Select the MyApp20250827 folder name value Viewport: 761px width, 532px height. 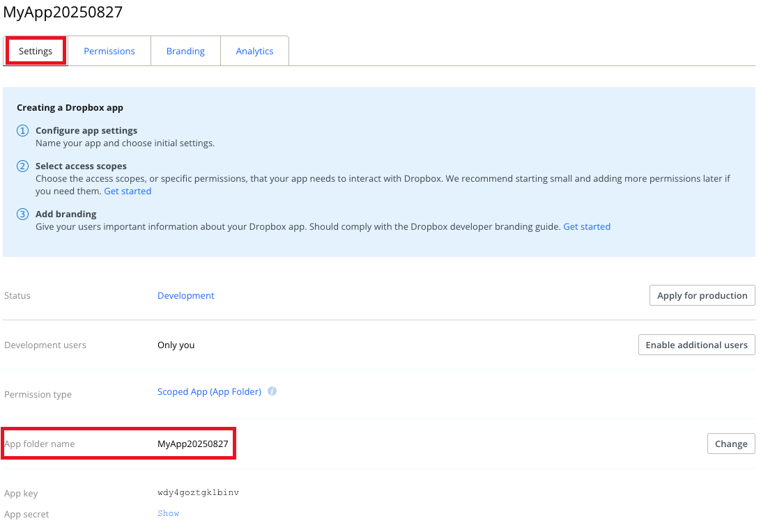(192, 444)
